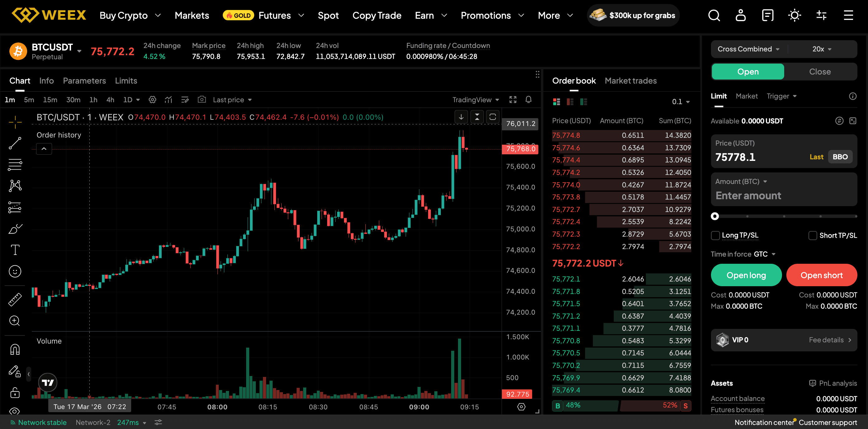Image resolution: width=868 pixels, height=429 pixels.
Task: Toggle light theme with sun icon
Action: click(794, 15)
